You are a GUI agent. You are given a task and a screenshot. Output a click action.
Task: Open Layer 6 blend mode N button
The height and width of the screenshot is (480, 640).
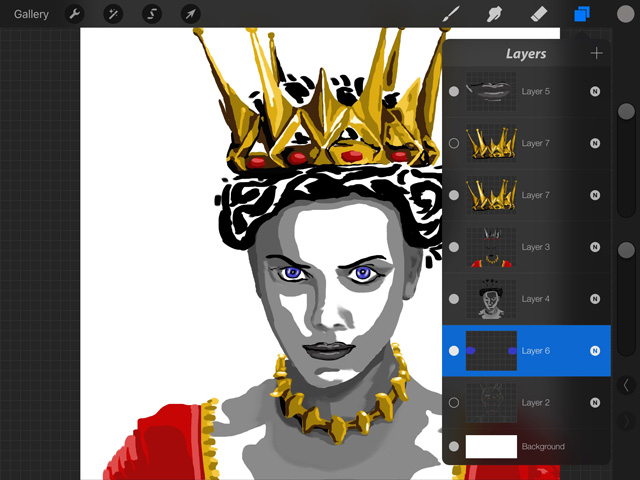[x=595, y=351]
